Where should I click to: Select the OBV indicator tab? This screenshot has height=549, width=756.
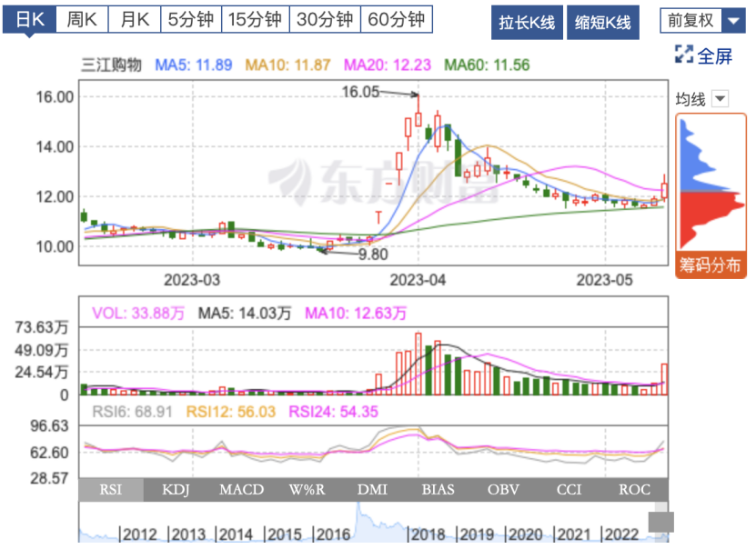pos(504,490)
